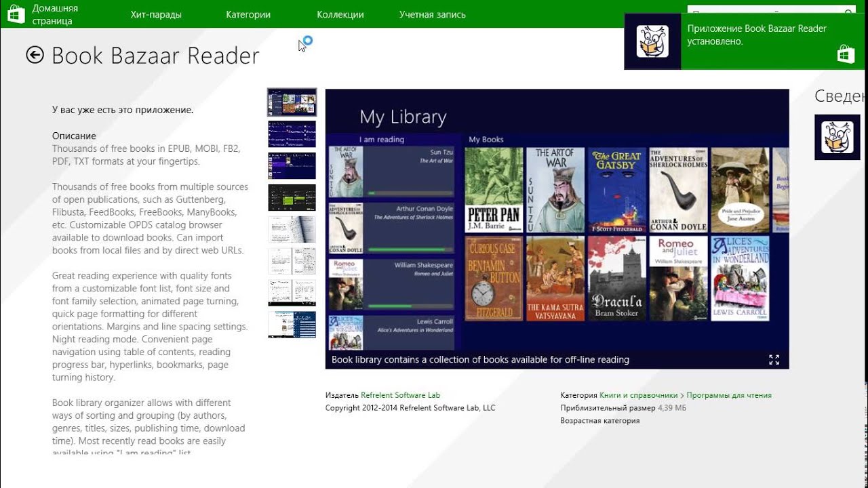
Task: Click The Great Gatsby book cover
Action: [616, 190]
